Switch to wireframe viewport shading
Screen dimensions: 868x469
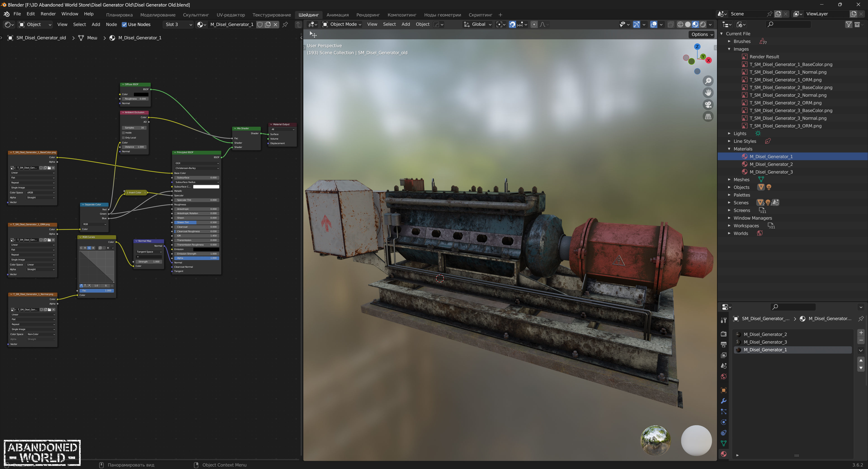click(x=680, y=24)
